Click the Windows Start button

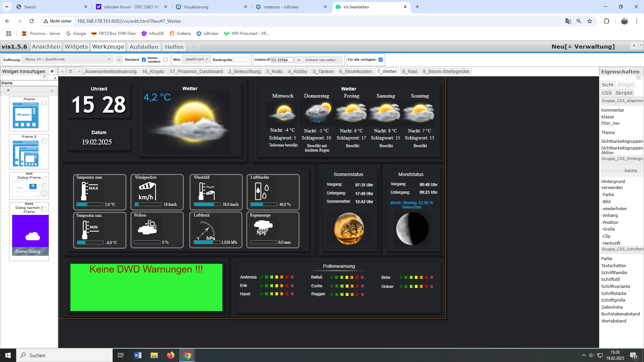tap(8, 355)
